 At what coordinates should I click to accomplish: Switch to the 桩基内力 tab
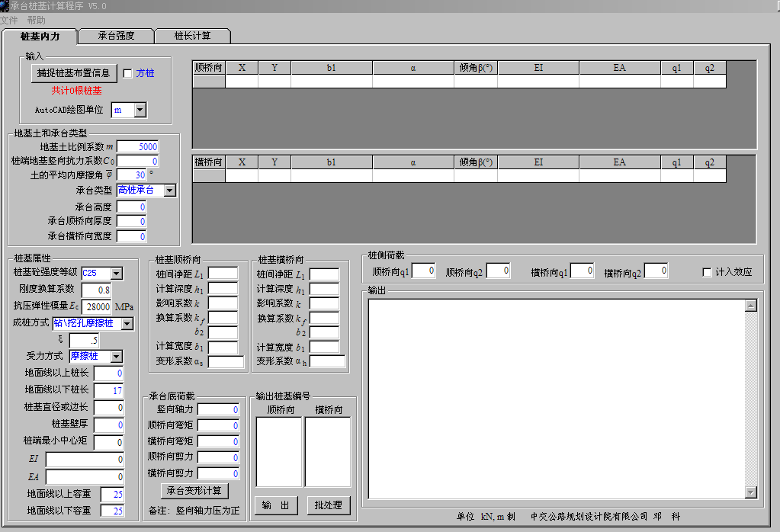point(40,37)
